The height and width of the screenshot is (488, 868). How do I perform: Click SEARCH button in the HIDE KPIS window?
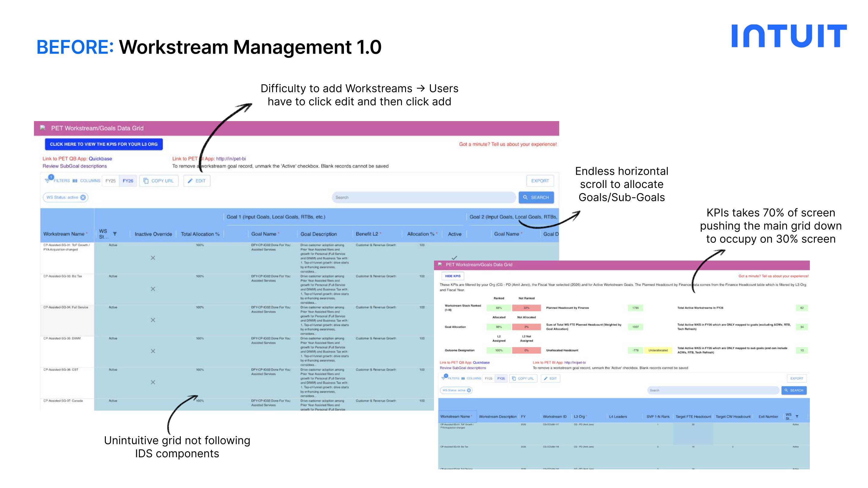coord(794,390)
